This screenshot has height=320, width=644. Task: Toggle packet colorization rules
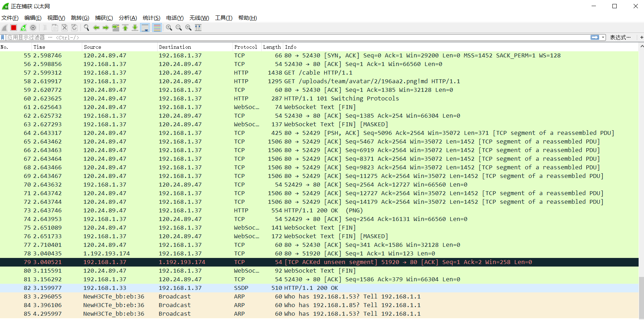coord(157,28)
